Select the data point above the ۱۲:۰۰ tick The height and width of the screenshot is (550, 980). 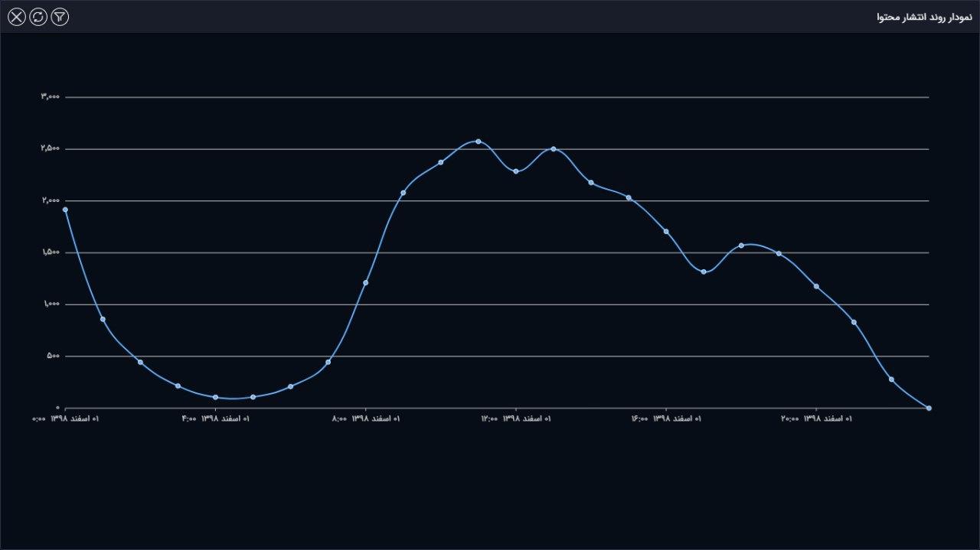(516, 171)
